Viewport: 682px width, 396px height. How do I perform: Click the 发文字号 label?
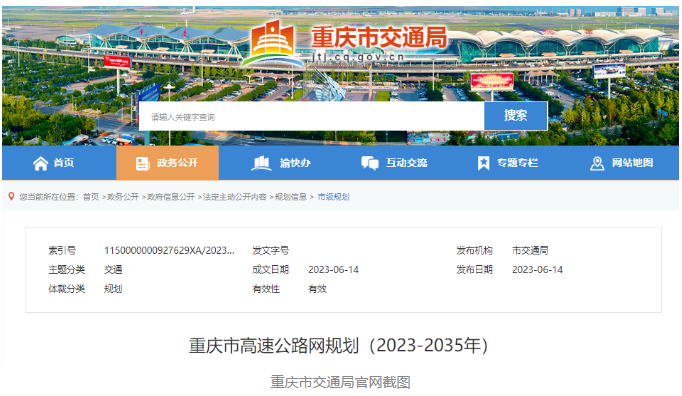coord(271,250)
